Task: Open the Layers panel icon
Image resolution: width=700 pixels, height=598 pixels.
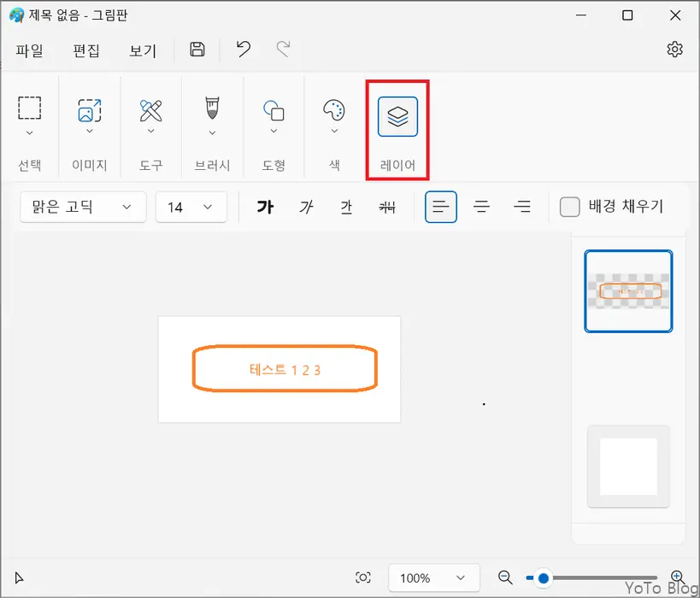Action: tap(397, 117)
